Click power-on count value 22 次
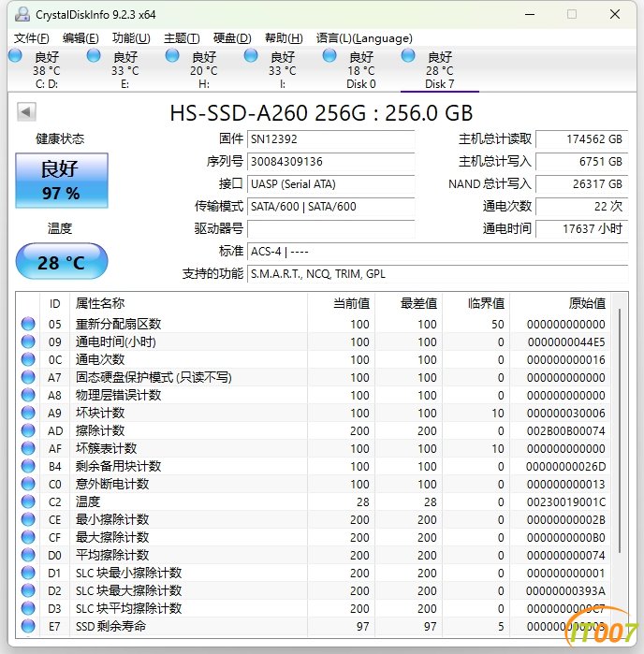644x654 pixels. 582,207
